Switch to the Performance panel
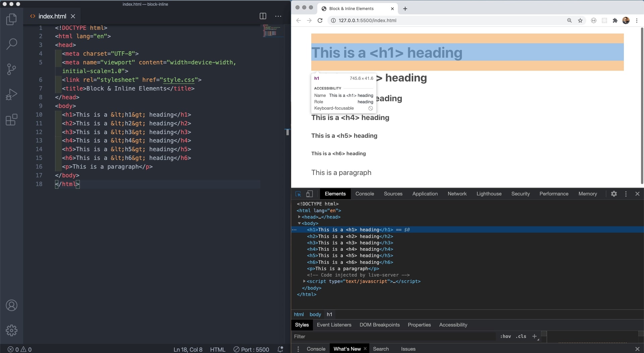Viewport: 644px width, 353px height. (554, 194)
